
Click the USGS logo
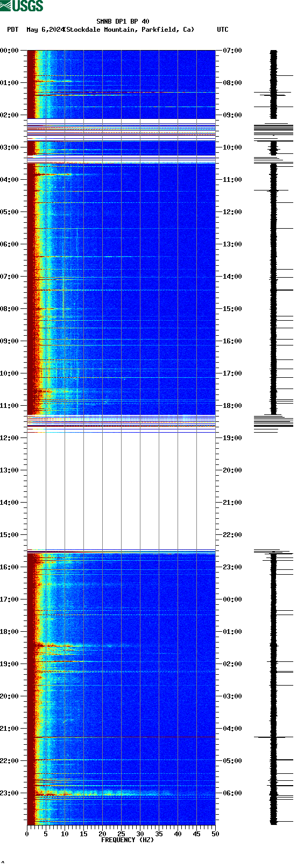(x=22, y=6)
